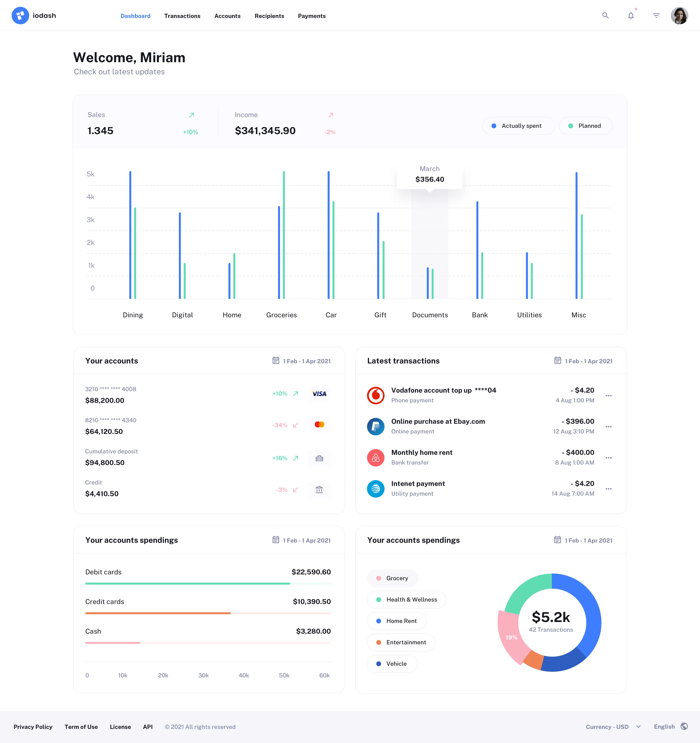Click the Vodafone transaction icon
Screen dimensions: 700x743
pyautogui.click(x=376, y=395)
